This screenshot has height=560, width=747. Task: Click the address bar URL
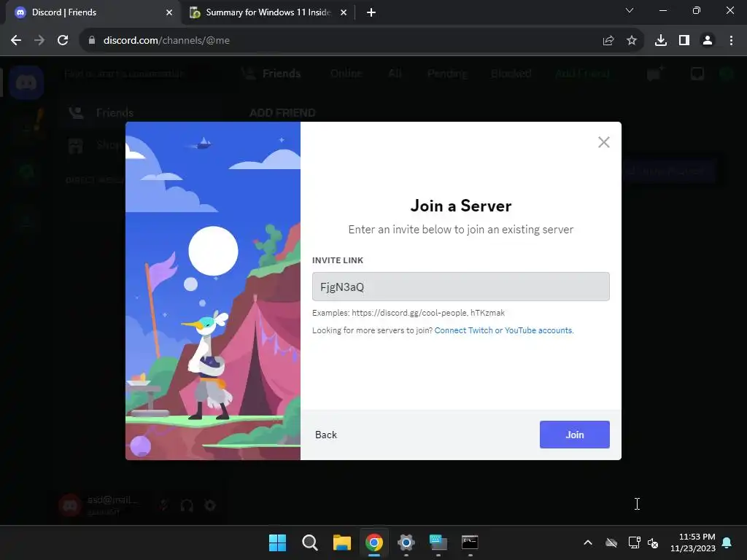coord(167,41)
